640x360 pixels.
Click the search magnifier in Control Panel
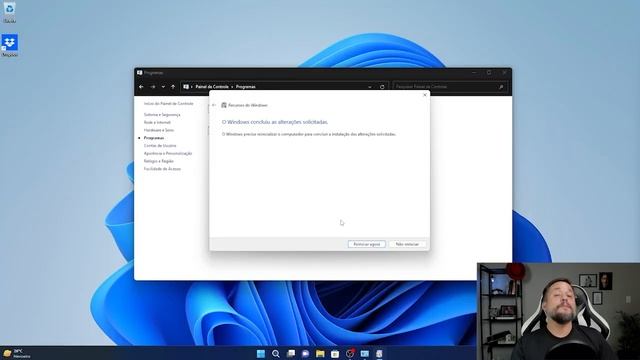(x=501, y=87)
